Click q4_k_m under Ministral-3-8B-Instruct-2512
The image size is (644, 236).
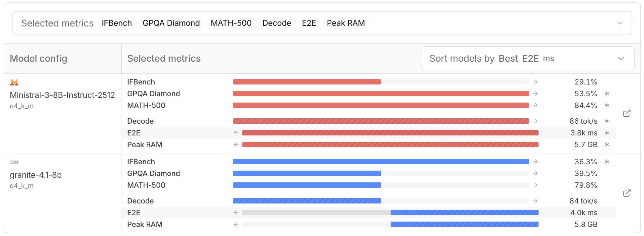tap(22, 106)
